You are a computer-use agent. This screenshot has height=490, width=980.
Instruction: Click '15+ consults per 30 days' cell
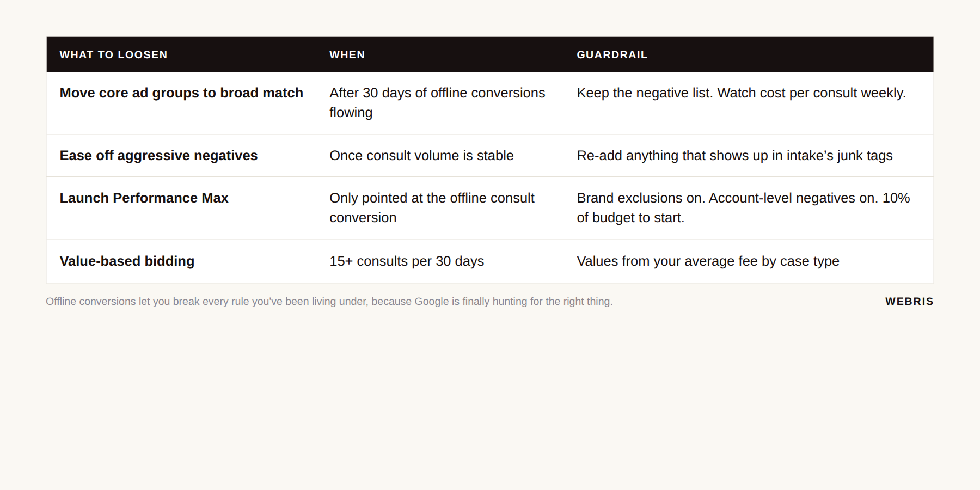407,261
